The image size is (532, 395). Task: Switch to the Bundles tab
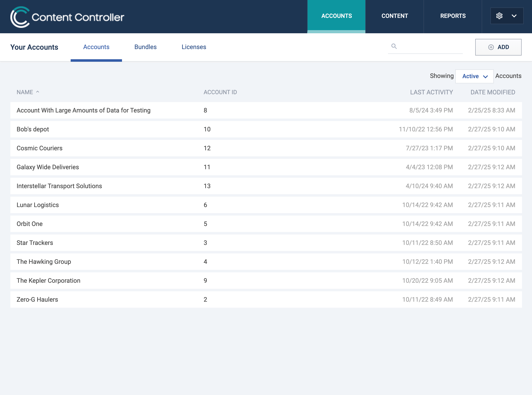145,47
